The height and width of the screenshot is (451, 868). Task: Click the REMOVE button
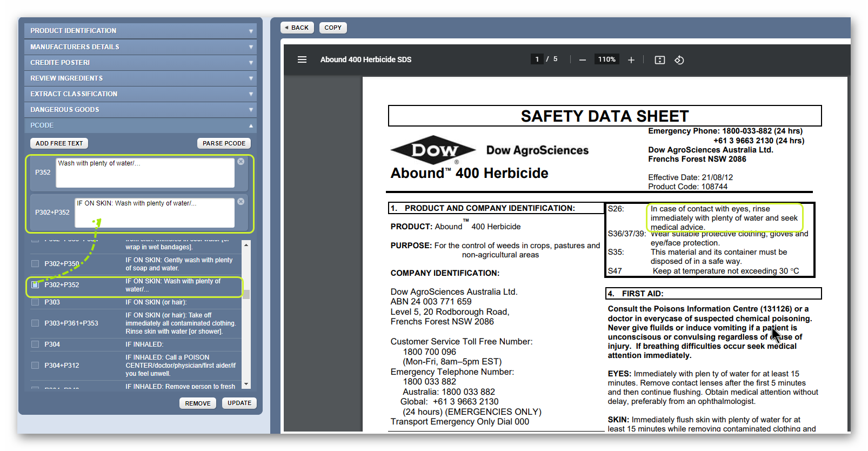click(x=198, y=403)
